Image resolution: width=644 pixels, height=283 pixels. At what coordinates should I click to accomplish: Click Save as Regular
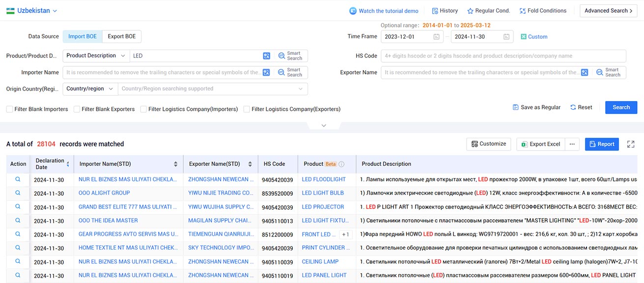(x=536, y=107)
